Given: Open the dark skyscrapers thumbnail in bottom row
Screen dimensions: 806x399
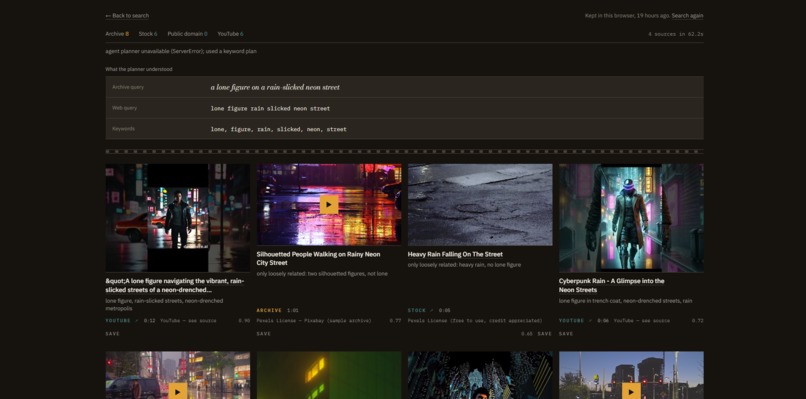Looking at the screenshot, I should click(480, 375).
